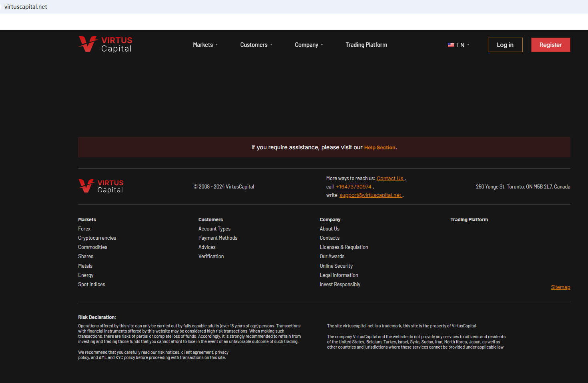588x383 pixels.
Task: Open Trading Platform from the top navigation
Action: (x=366, y=45)
